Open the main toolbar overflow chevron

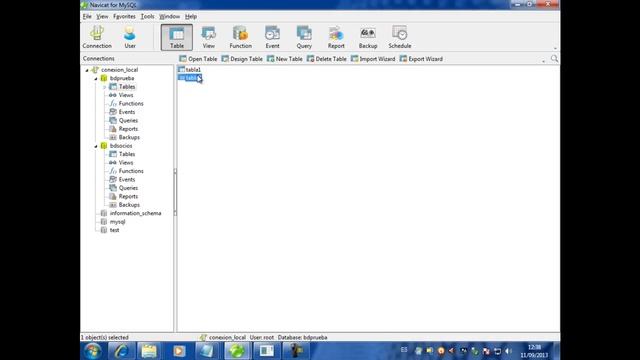pyautogui.click(x=555, y=48)
